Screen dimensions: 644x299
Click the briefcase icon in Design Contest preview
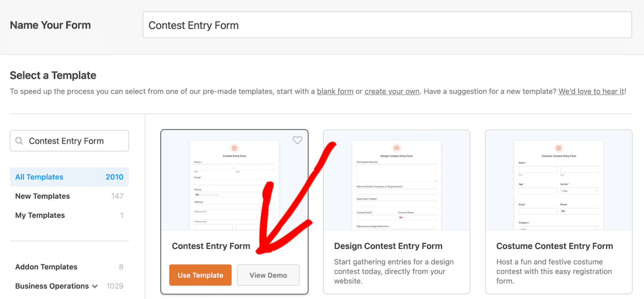(x=396, y=148)
